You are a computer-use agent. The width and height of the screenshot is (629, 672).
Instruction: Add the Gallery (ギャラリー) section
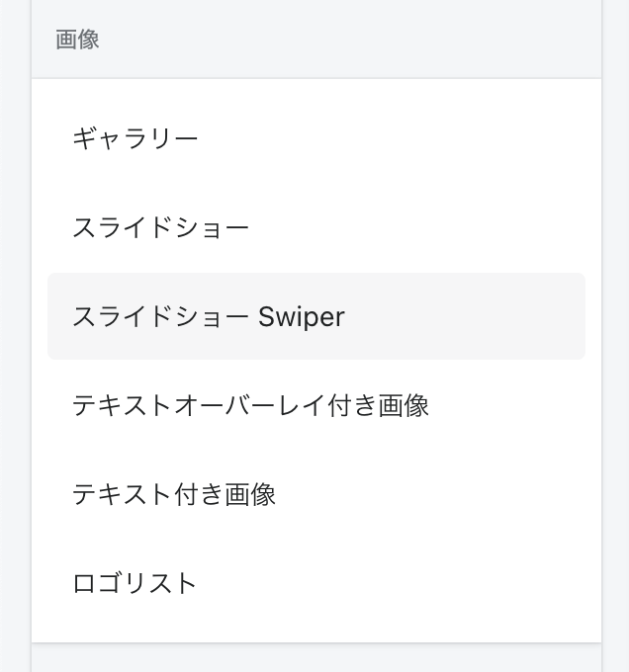(135, 138)
